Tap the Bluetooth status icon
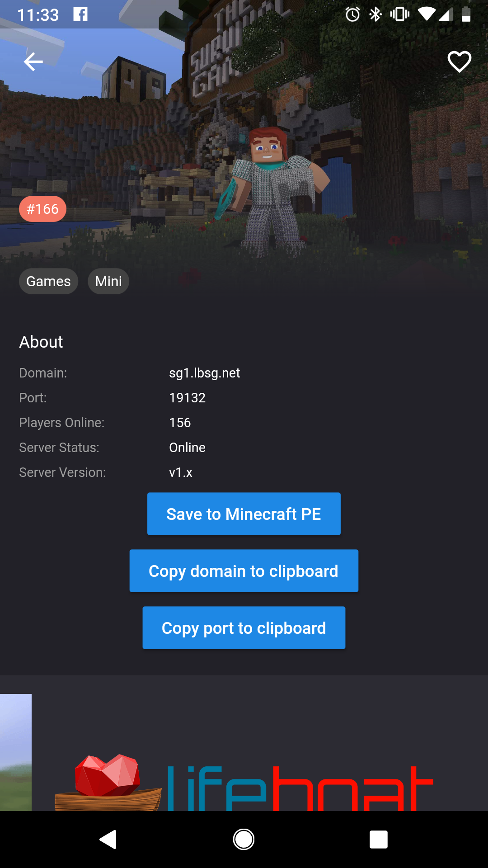Image resolution: width=488 pixels, height=868 pixels. tap(375, 14)
